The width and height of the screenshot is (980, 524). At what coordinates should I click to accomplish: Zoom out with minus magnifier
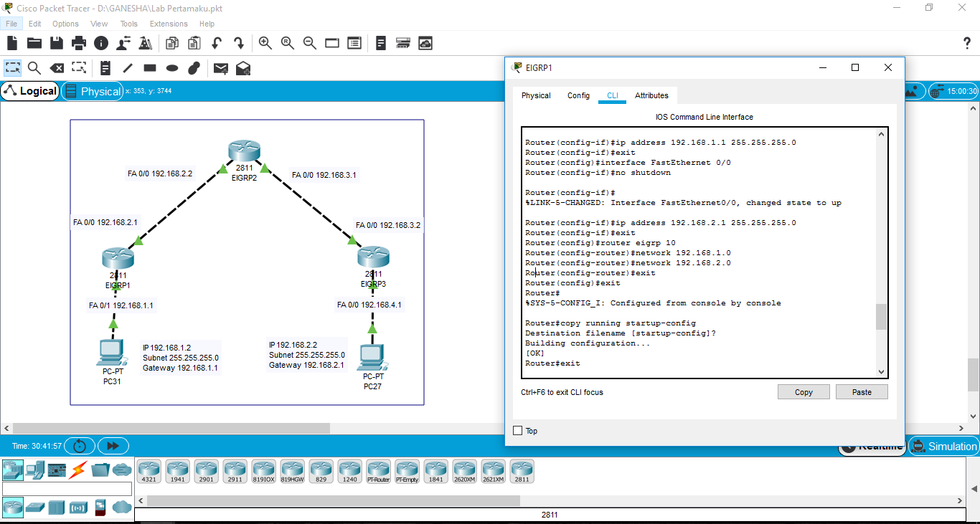[x=310, y=43]
